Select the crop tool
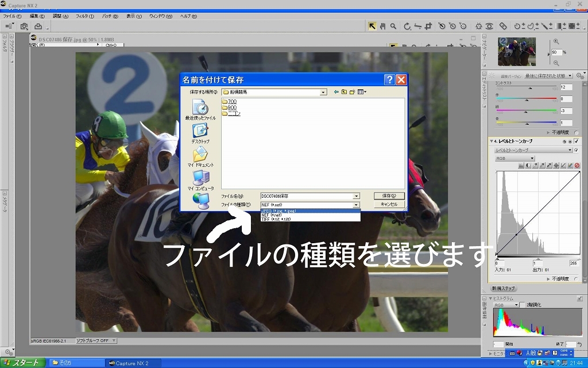This screenshot has height=368, width=588. [428, 26]
